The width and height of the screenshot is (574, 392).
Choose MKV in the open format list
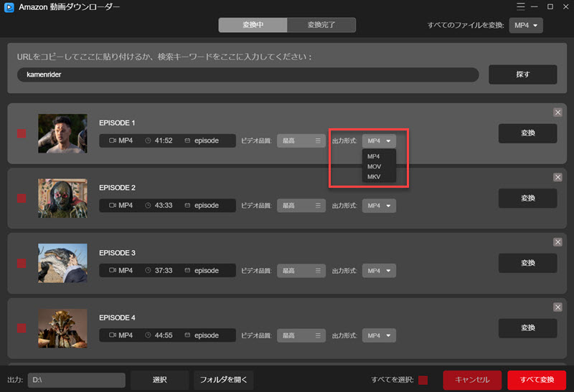point(379,176)
